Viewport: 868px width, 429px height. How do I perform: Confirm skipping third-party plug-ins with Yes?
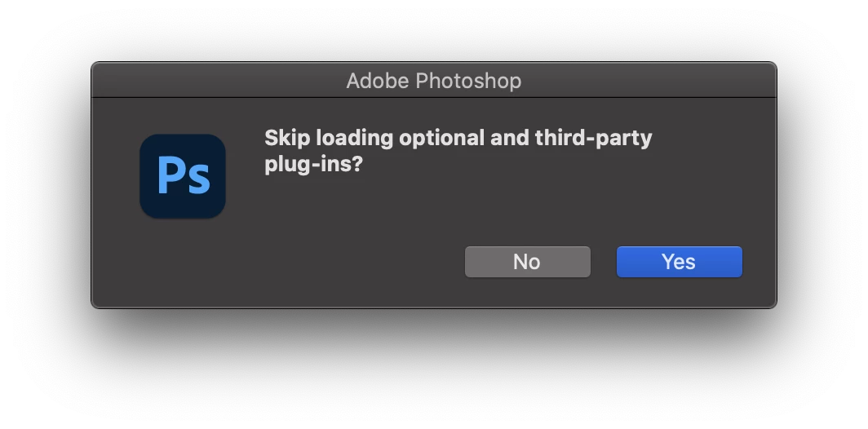click(679, 262)
